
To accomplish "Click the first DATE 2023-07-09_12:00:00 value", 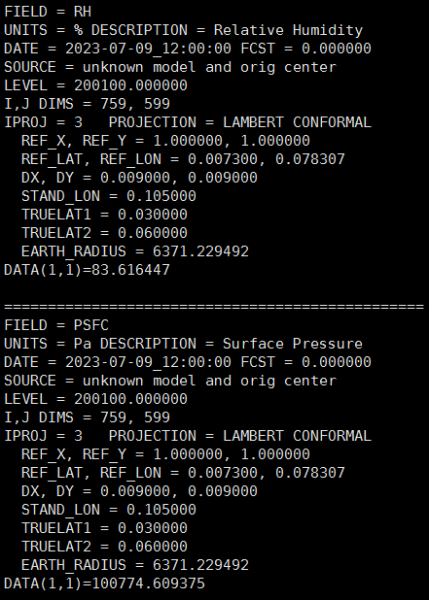I will [148, 49].
